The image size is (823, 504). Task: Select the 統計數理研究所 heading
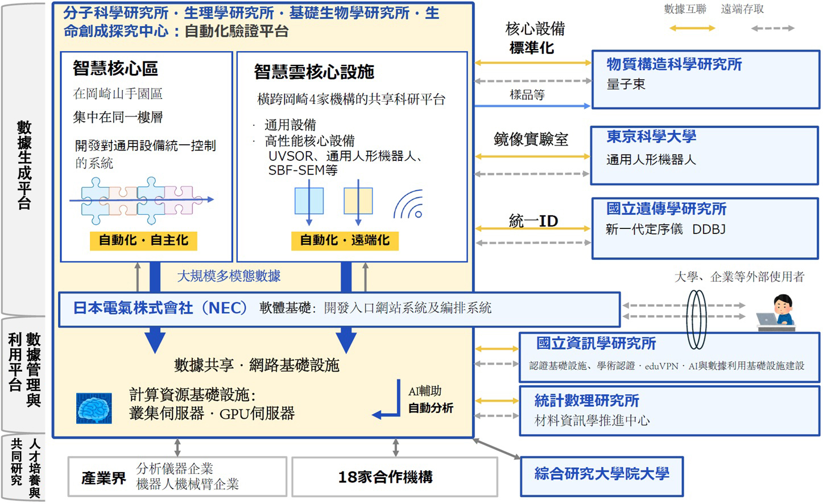586,401
